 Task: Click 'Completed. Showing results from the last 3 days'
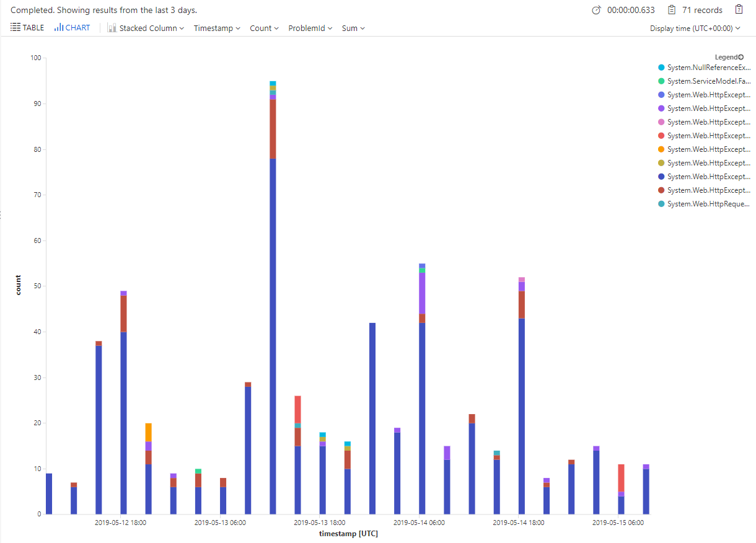pos(104,10)
